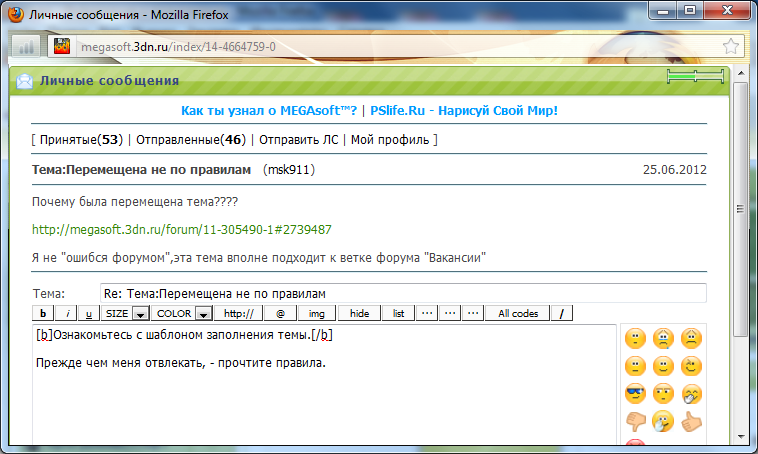Insert the neutral straight-mouth smiley
This screenshot has height=454, width=758.
coord(635,366)
